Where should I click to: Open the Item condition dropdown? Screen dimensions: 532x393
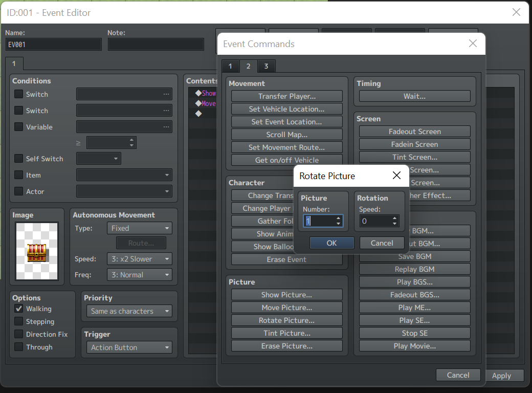point(124,175)
